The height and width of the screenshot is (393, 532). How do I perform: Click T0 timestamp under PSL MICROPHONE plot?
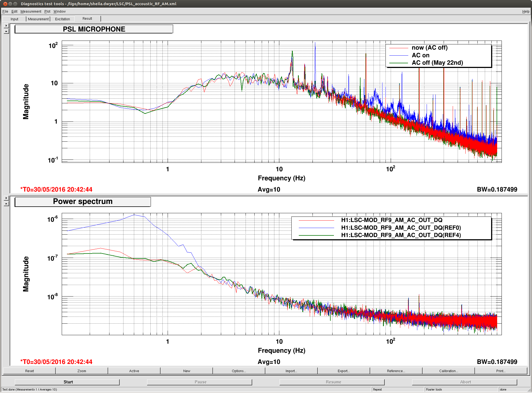coord(56,189)
